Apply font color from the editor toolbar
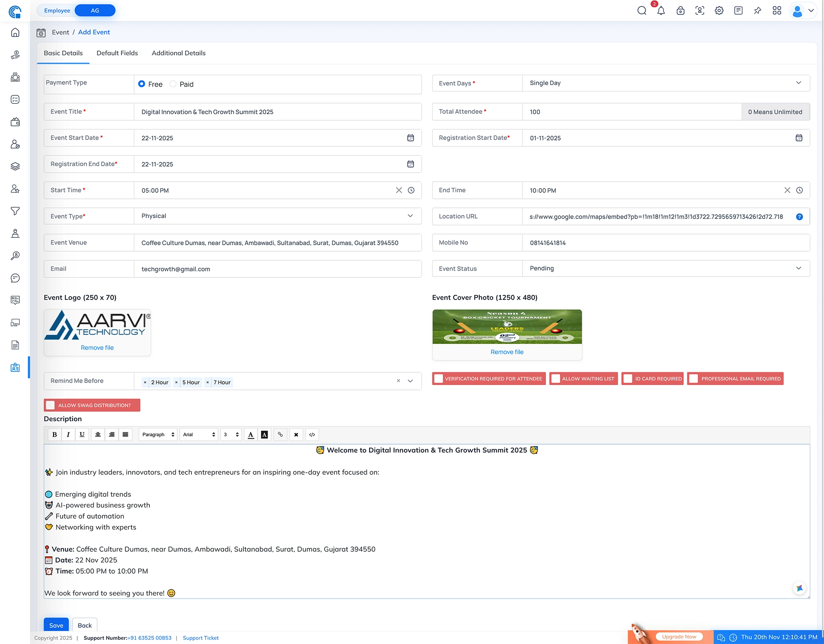824x644 pixels. click(251, 434)
